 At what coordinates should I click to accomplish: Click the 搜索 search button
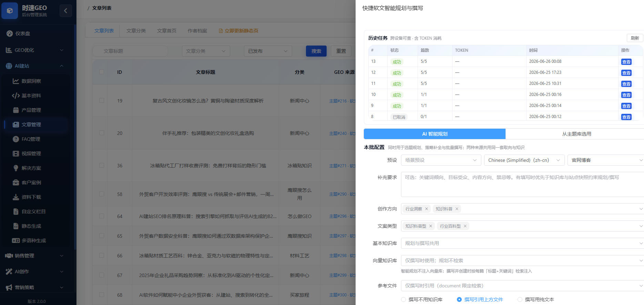tap(316, 51)
